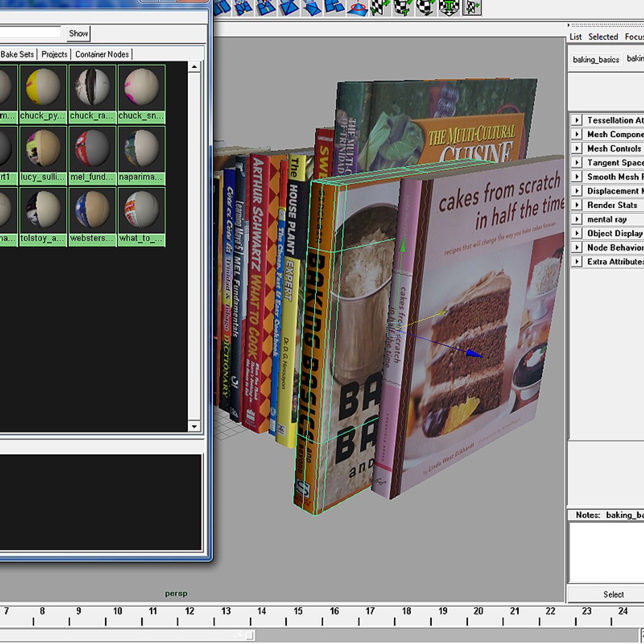Apply Cylindrical Mapping from the shelf
The image size is (644, 644).
402,8
